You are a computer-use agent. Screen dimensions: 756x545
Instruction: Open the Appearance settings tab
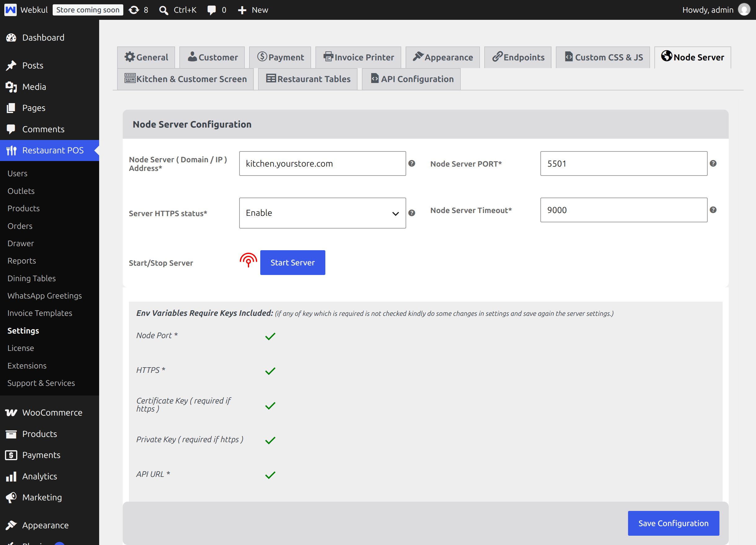[x=443, y=57]
